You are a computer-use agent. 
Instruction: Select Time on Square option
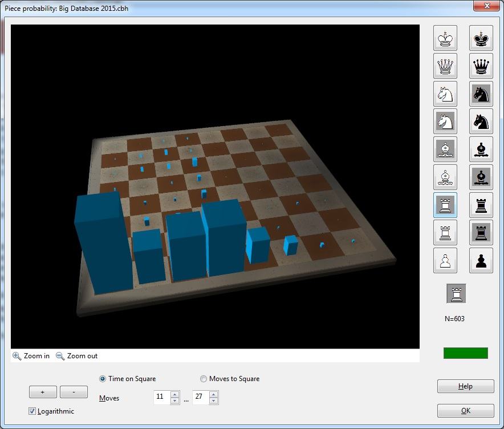103,379
